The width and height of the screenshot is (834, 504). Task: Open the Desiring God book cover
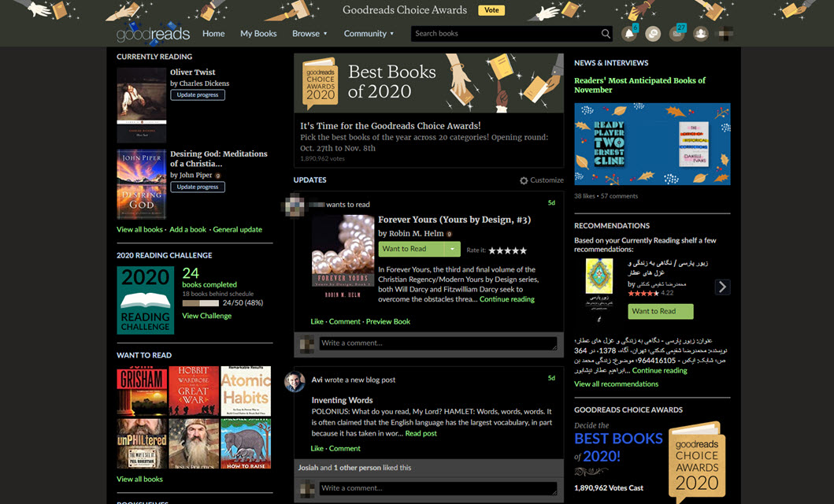tap(142, 184)
